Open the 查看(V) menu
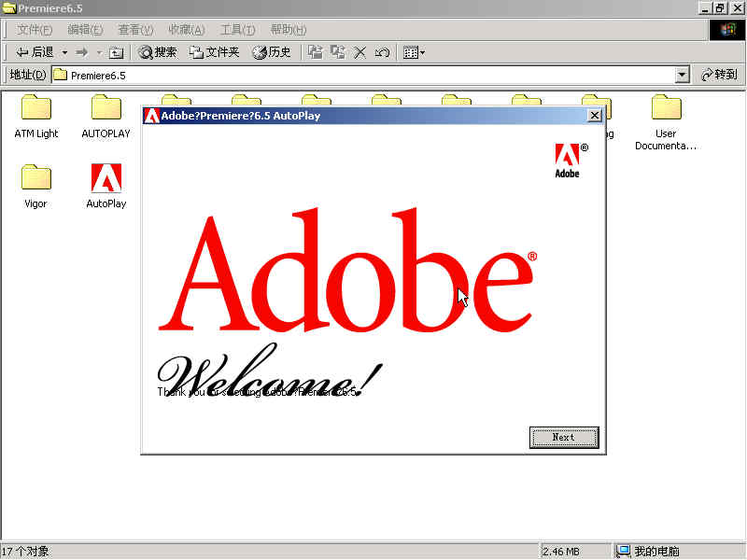This screenshot has height=560, width=747. (x=135, y=30)
